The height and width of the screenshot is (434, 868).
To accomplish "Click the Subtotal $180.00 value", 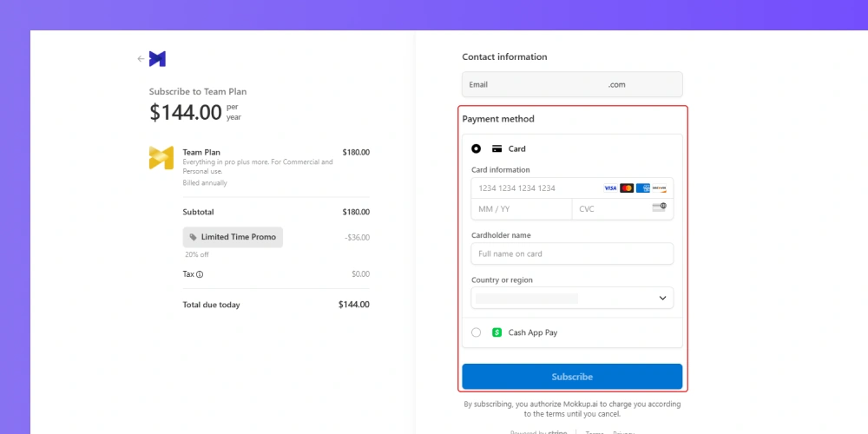I will tap(356, 212).
